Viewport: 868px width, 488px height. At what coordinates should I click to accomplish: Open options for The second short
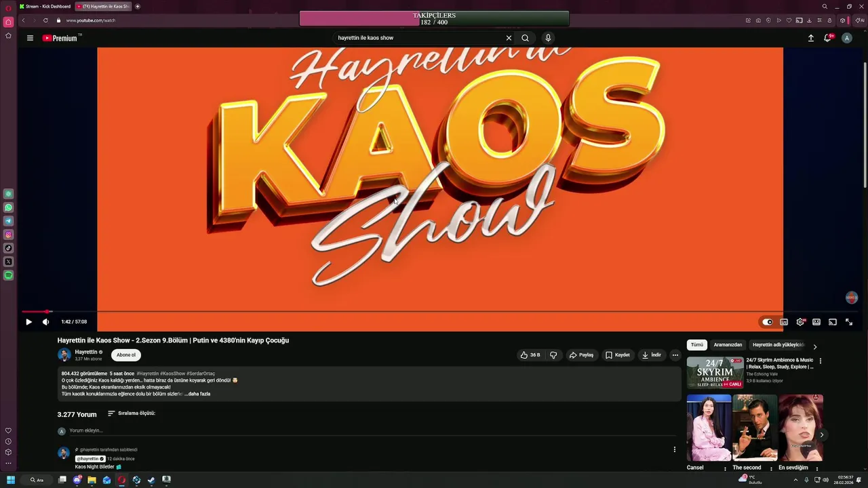point(771,468)
